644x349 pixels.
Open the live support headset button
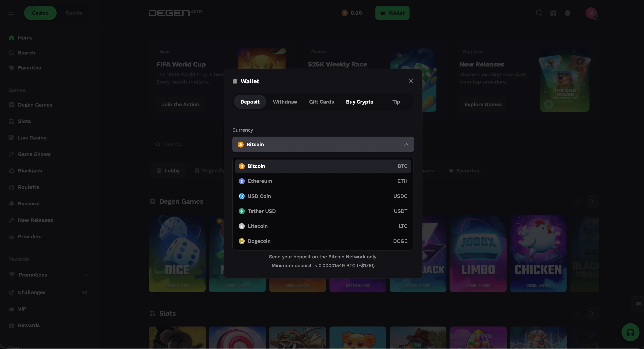click(630, 332)
